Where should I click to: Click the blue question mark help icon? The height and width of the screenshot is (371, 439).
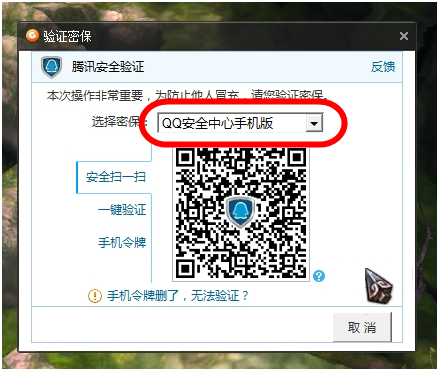319,276
